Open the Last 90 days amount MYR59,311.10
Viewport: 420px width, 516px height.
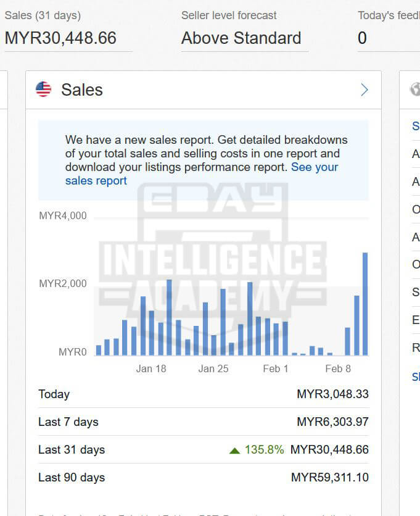tap(329, 478)
